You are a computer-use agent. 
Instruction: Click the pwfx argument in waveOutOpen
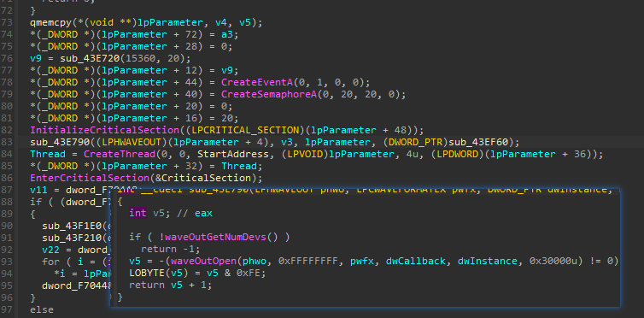(x=362, y=261)
